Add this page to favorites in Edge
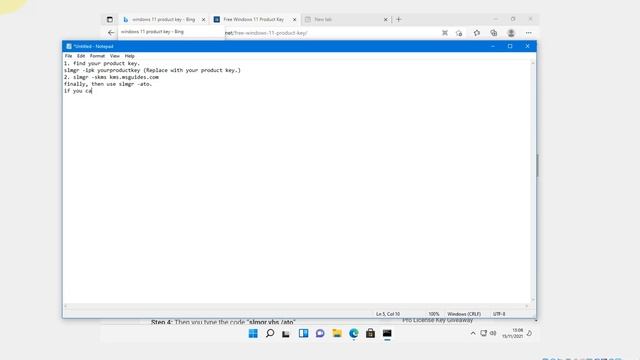The width and height of the screenshot is (640, 360). pos(459,33)
